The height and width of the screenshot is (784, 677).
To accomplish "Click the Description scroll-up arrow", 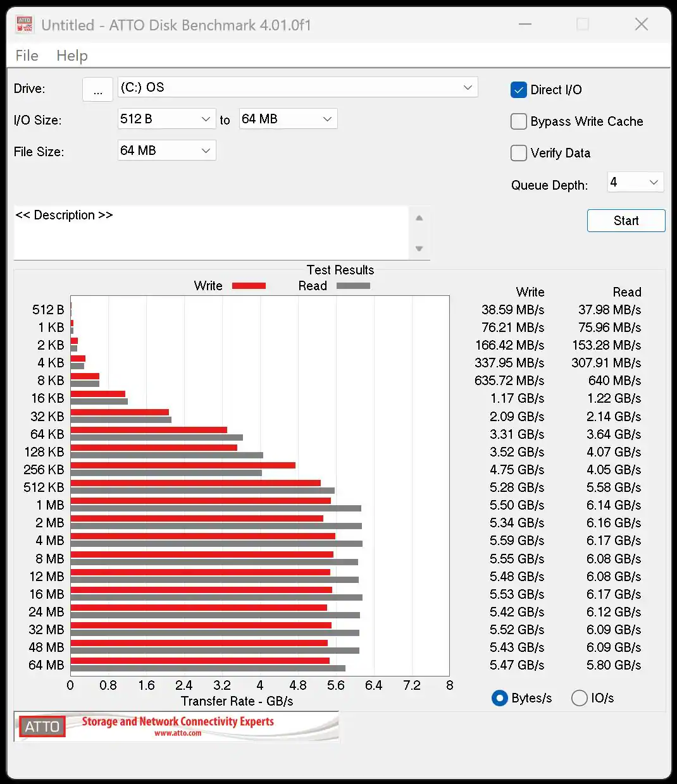I will point(419,217).
